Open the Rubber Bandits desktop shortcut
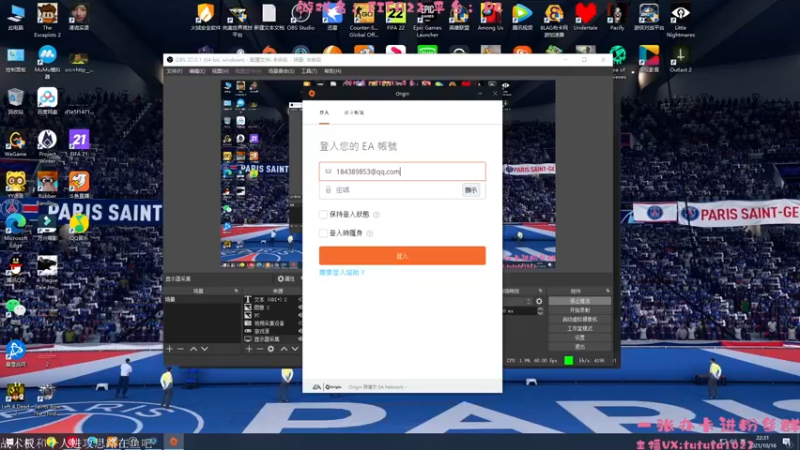 point(47,188)
